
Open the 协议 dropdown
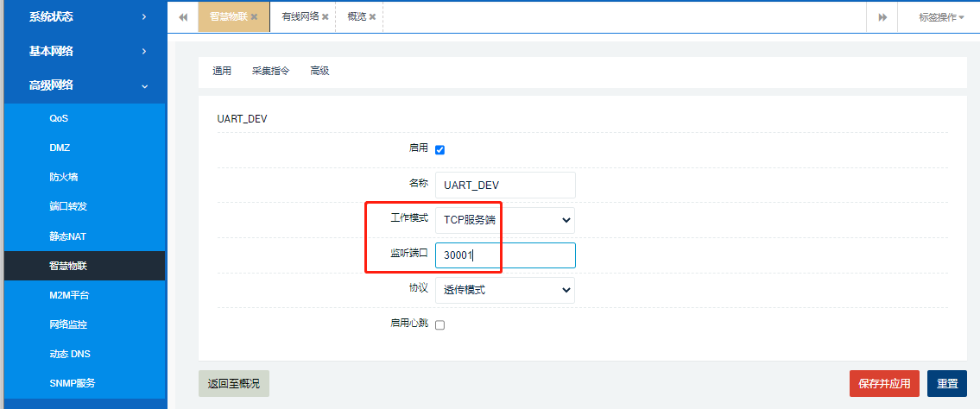(x=504, y=290)
